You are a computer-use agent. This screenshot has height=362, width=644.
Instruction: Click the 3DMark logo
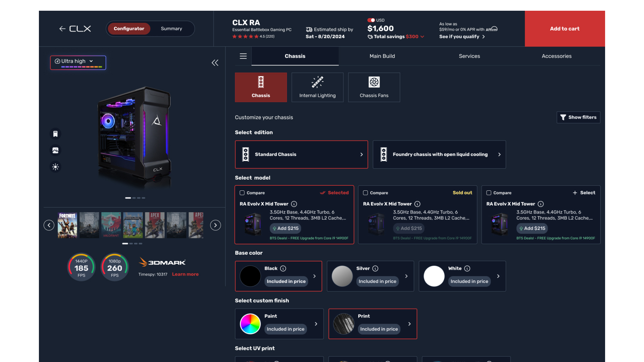click(162, 262)
